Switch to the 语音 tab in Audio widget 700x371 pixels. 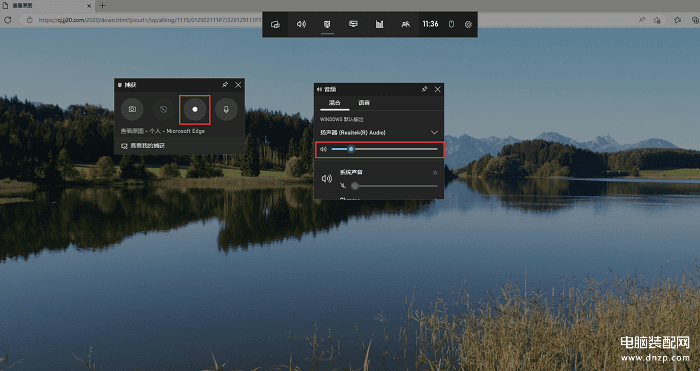point(364,103)
